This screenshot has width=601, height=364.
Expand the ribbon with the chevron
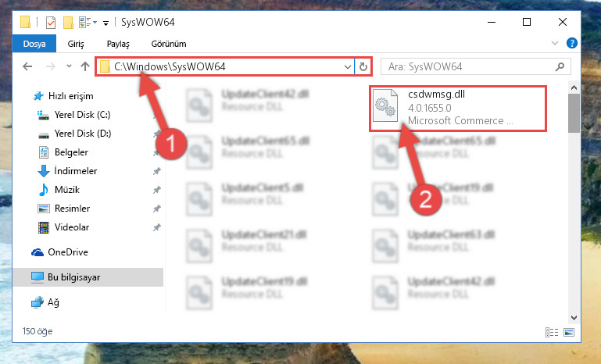555,43
